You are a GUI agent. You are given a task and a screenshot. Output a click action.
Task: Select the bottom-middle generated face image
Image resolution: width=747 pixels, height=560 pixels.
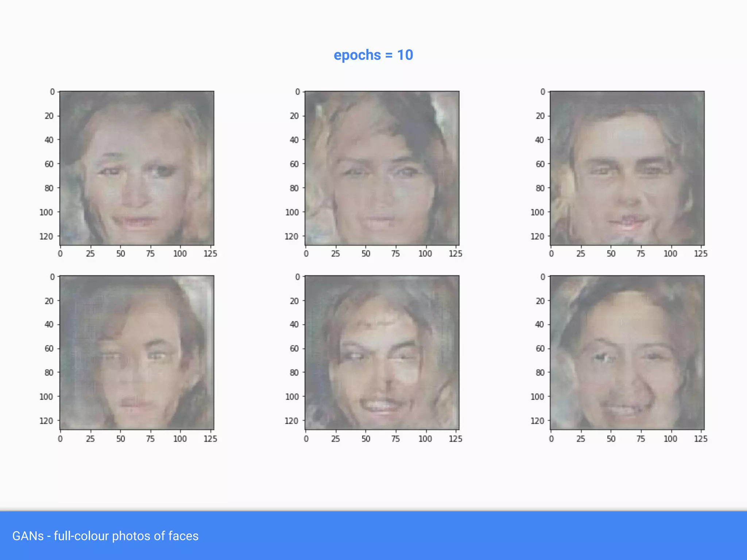382,353
